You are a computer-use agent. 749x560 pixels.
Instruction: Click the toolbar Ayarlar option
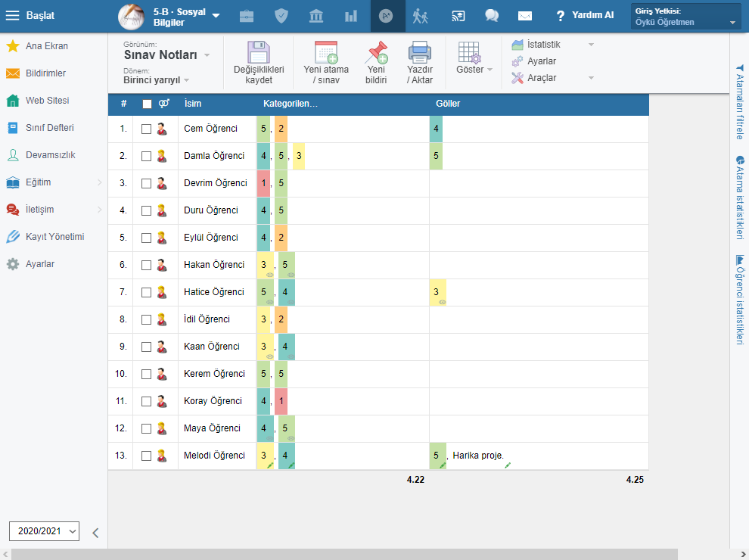pos(541,61)
